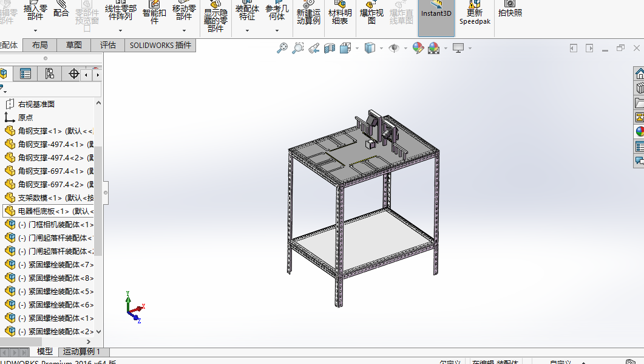Switch to the 布局 tab
The height and width of the screenshot is (364, 644).
[x=40, y=45]
